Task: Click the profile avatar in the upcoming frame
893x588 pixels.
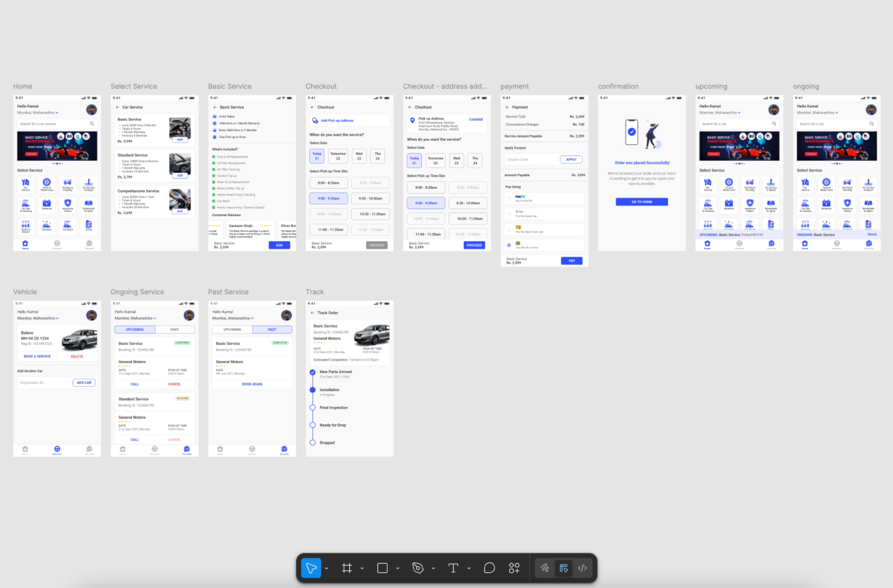Action: point(773,110)
